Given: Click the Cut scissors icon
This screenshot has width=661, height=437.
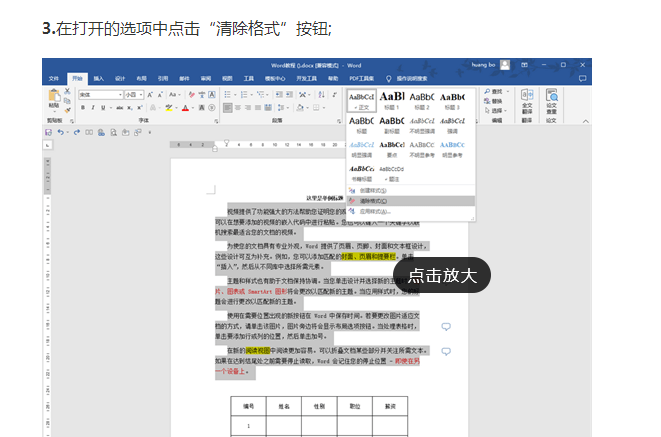Looking at the screenshot, I should (67, 91).
